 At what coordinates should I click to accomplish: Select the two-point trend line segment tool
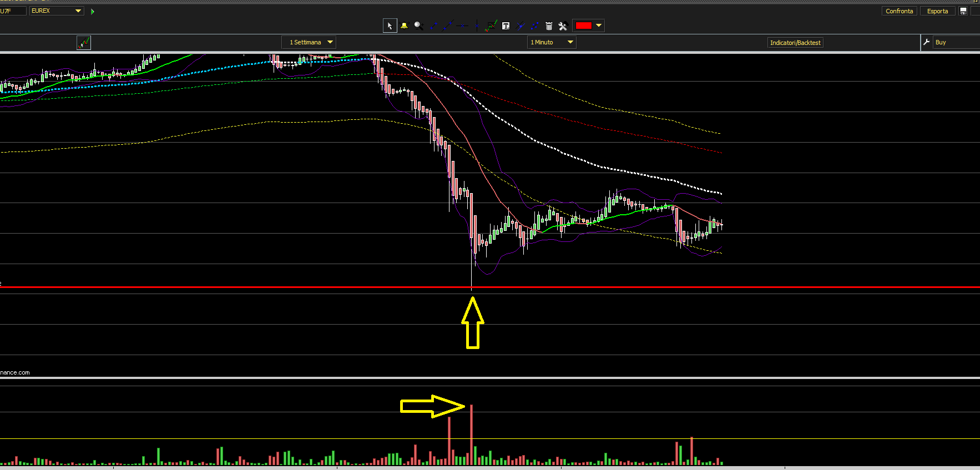434,26
